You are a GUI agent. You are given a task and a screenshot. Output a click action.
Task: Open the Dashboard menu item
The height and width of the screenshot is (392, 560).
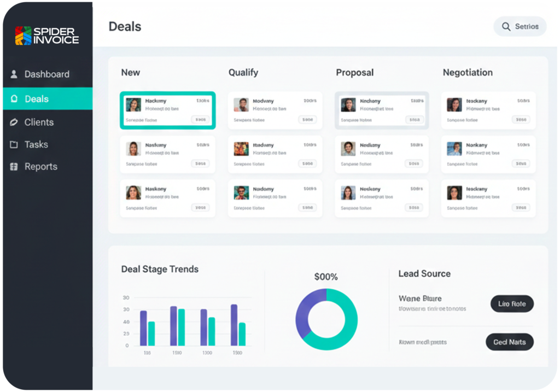pos(46,74)
